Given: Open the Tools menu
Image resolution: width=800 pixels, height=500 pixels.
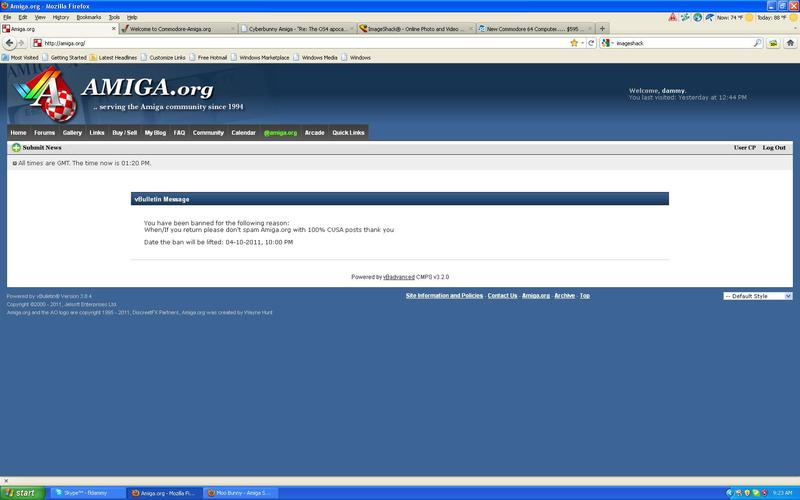Looking at the screenshot, I should pyautogui.click(x=114, y=17).
